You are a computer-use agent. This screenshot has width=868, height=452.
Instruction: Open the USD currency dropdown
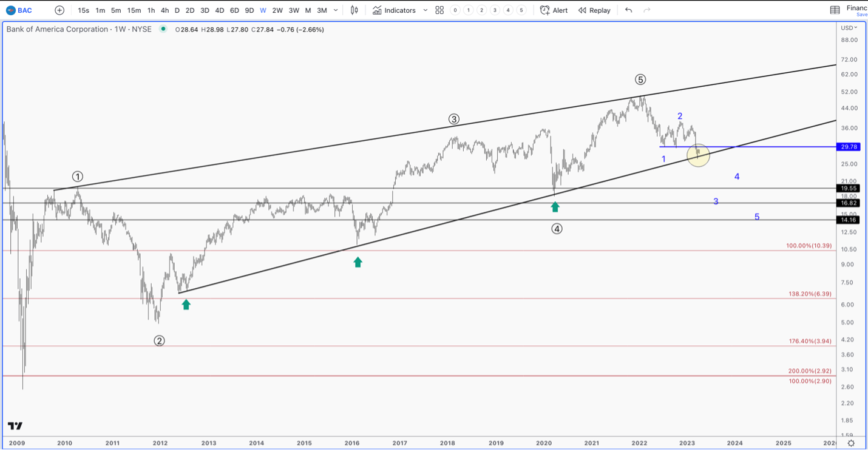coord(849,28)
